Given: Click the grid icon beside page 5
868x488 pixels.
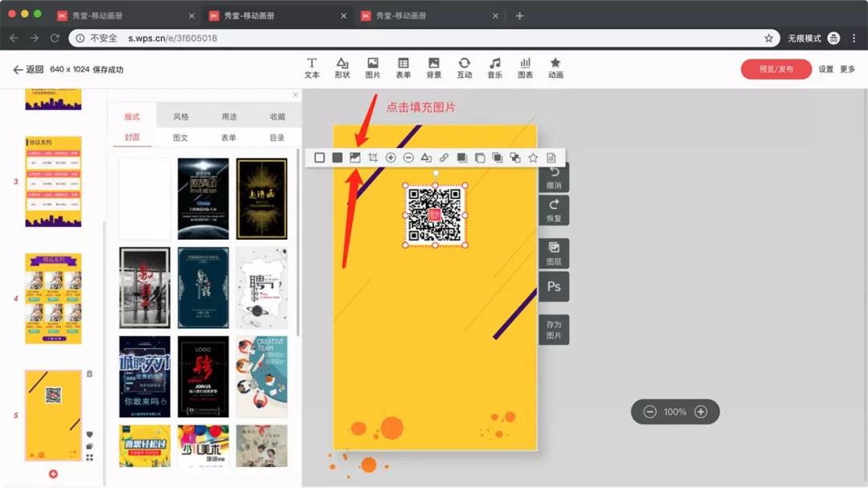Looking at the screenshot, I should pyautogui.click(x=90, y=457).
